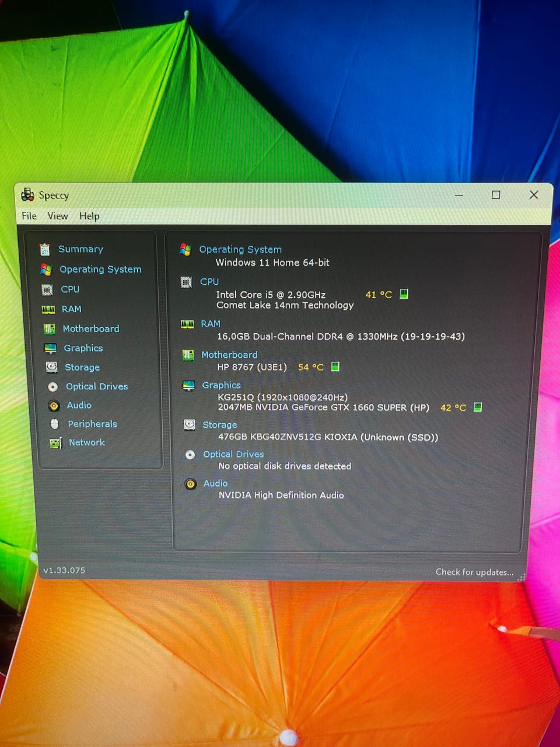Click the 42 °C GPU temperature value

453,407
